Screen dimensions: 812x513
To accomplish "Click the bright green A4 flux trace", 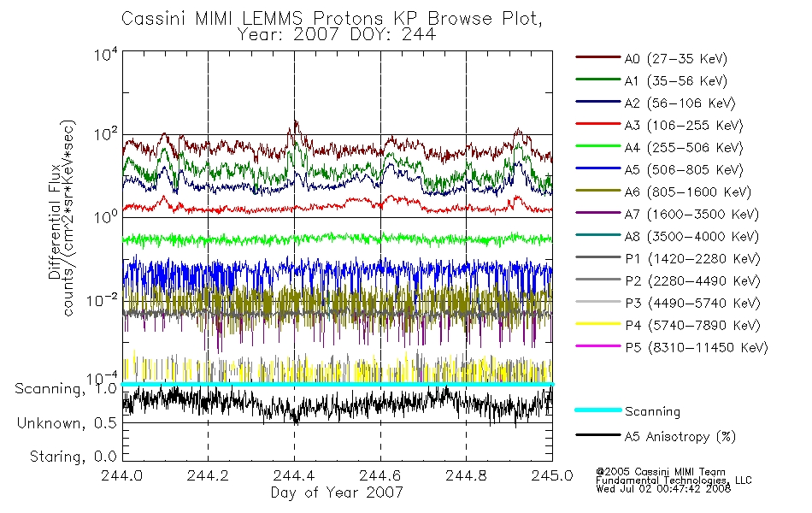I will click(x=337, y=239).
